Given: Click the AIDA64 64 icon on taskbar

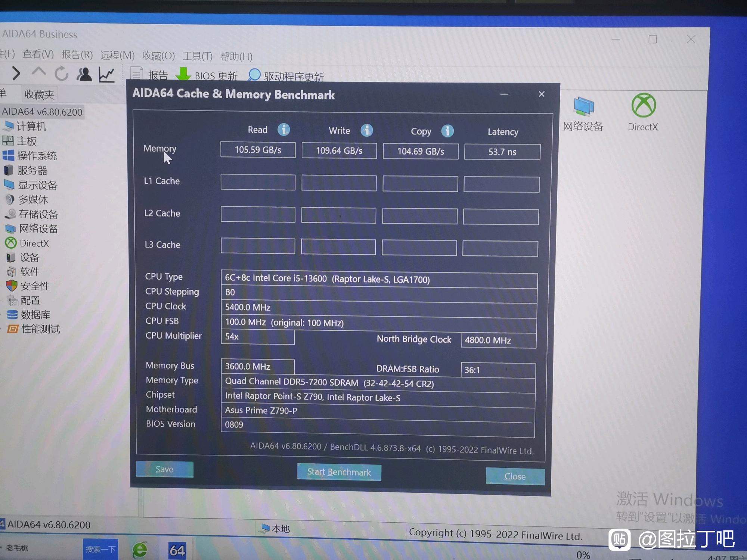Looking at the screenshot, I should 177,550.
